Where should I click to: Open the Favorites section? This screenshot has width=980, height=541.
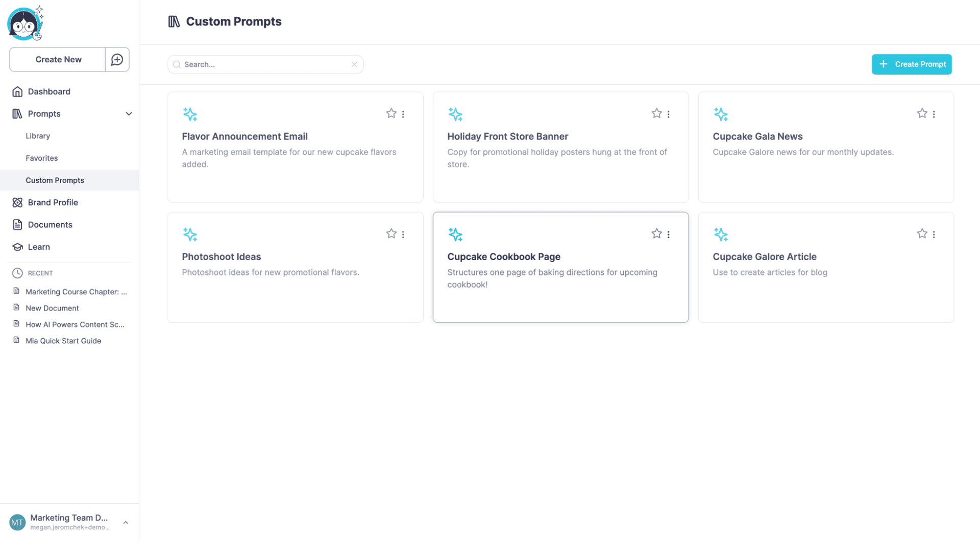41,158
